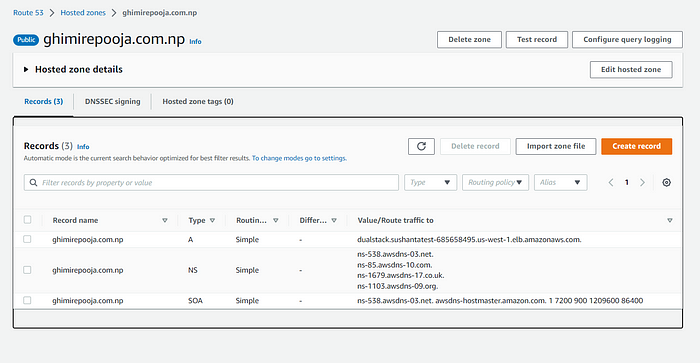Click Simple routing in SOA row
The image size is (700, 363).
[247, 301]
